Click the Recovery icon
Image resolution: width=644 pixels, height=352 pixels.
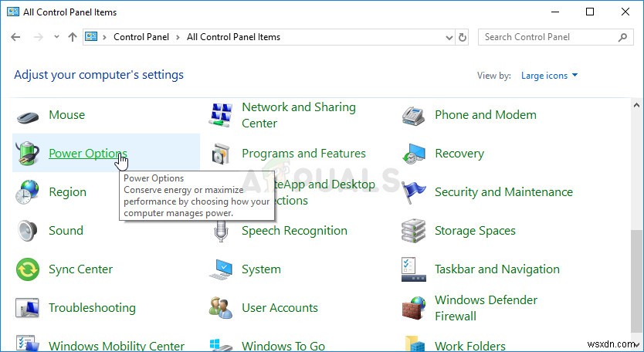[x=414, y=154]
